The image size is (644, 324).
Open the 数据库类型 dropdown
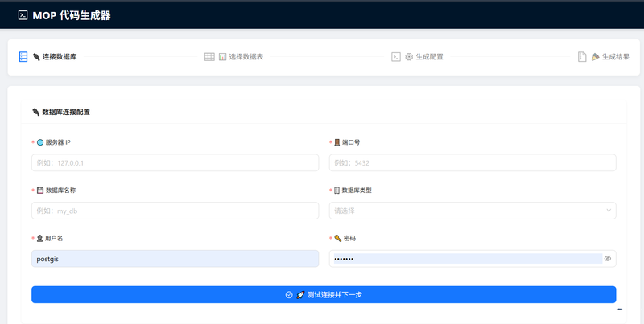pyautogui.click(x=473, y=211)
